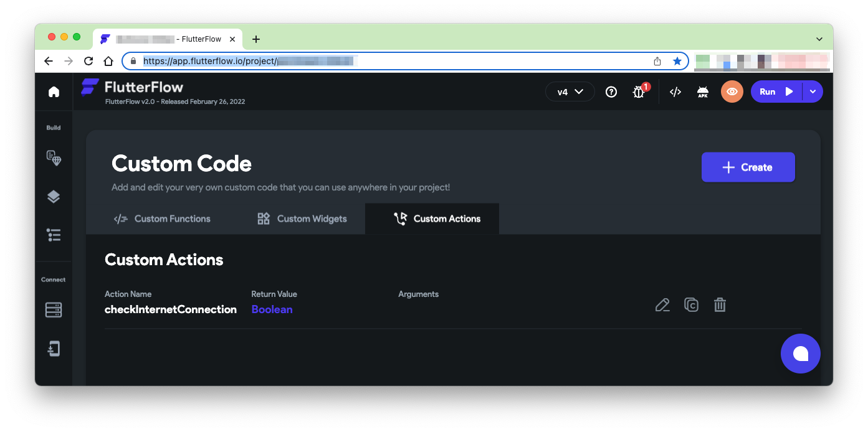Click the help question mark icon
The image size is (868, 432).
pyautogui.click(x=611, y=92)
